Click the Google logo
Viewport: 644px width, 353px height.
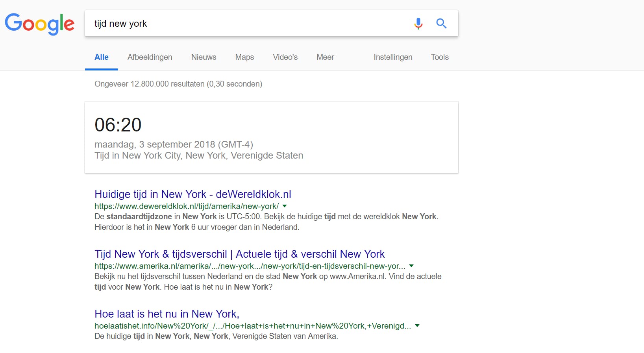(x=39, y=24)
